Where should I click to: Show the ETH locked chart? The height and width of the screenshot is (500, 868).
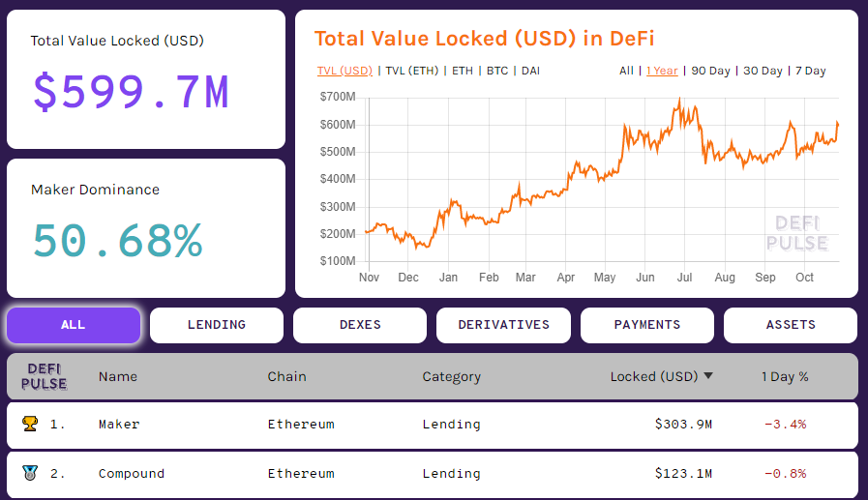(x=463, y=71)
